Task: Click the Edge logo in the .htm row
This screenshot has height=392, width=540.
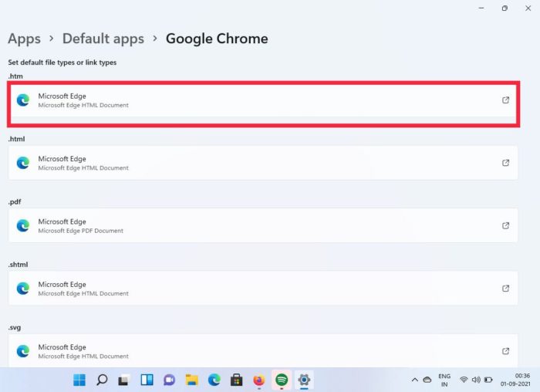Action: click(x=23, y=100)
